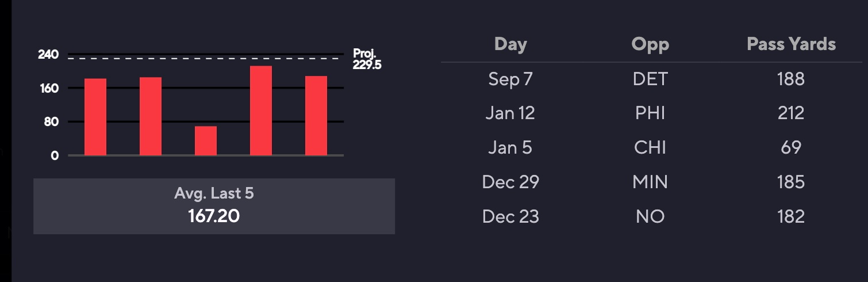Select the Dec 23 row date
Screen dimensions: 868x282
[510, 216]
